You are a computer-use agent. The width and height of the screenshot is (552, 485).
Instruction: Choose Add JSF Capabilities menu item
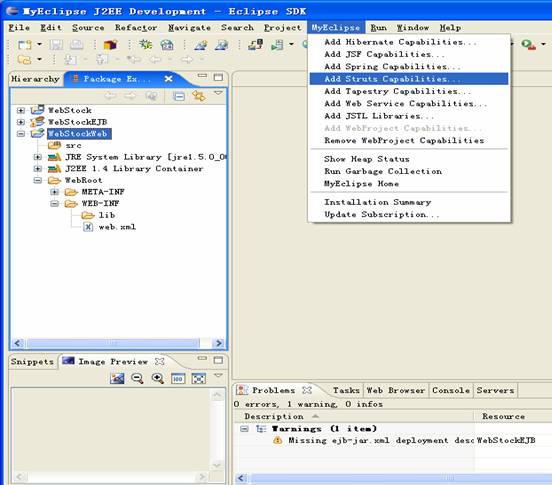coord(409,54)
